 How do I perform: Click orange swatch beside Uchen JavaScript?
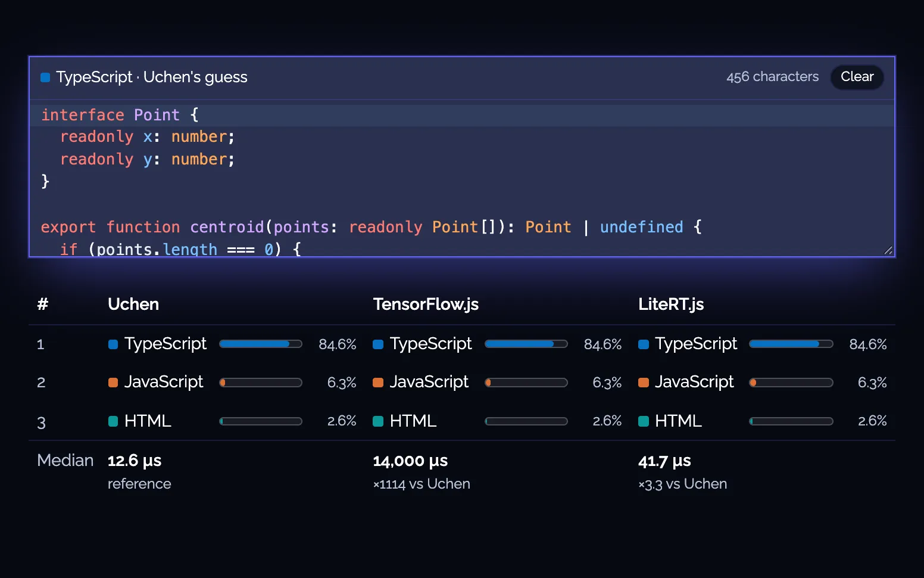tap(113, 383)
